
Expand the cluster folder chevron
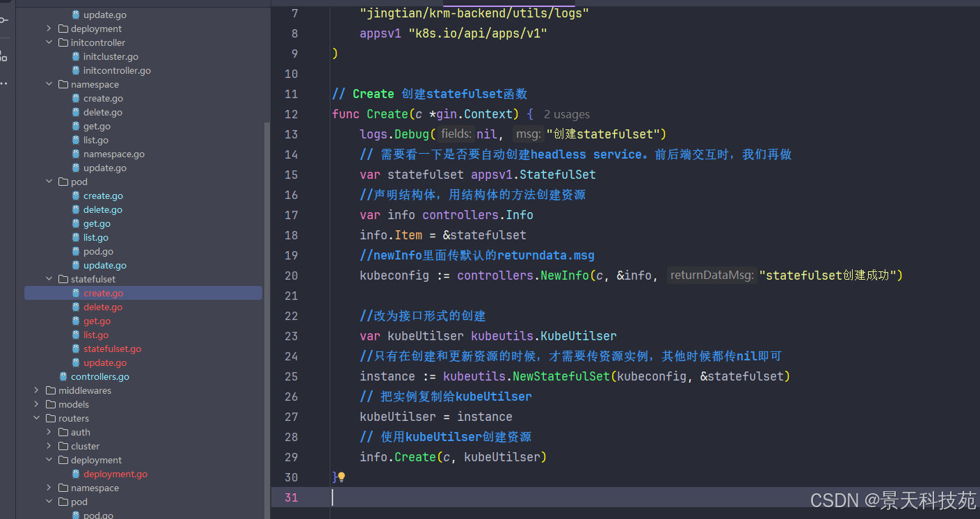(x=49, y=446)
